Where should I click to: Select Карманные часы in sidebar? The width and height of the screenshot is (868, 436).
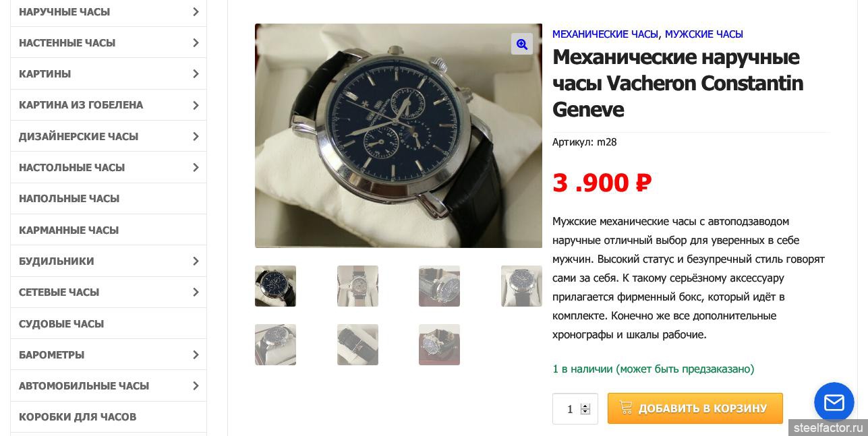[x=69, y=230]
